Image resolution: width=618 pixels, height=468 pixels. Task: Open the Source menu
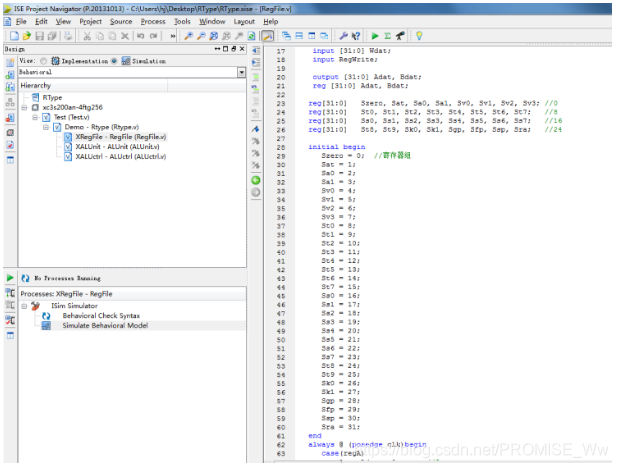tap(121, 21)
